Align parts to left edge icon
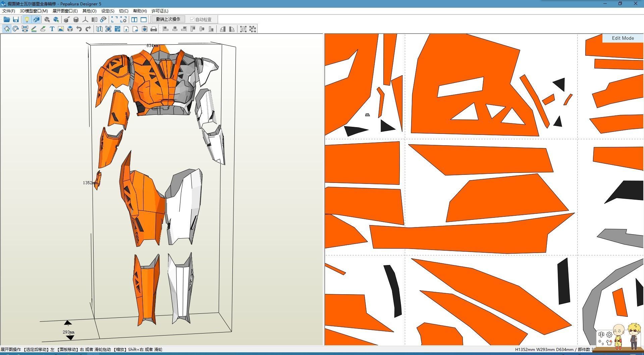Screen dimensions: 644x355 166,29
